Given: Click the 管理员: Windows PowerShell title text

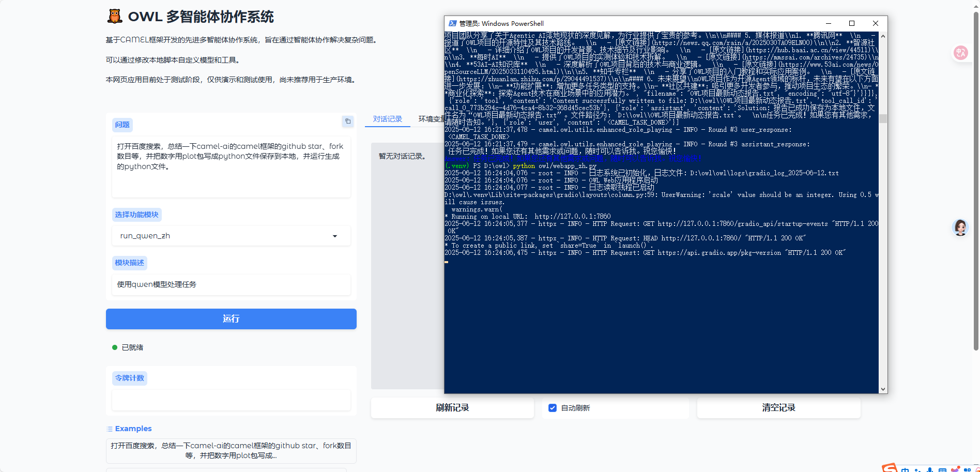Looking at the screenshot, I should click(x=501, y=23).
